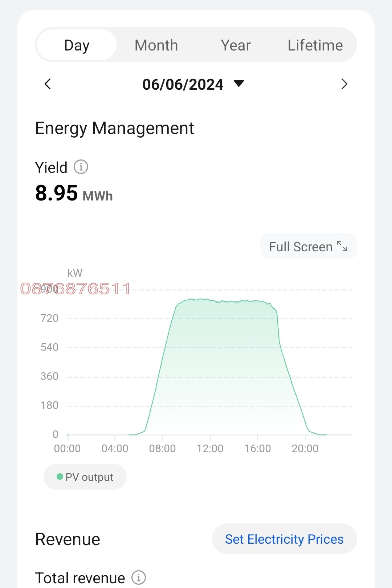Tap the 20:00 label on time axis
The height and width of the screenshot is (588, 392).
point(305,449)
